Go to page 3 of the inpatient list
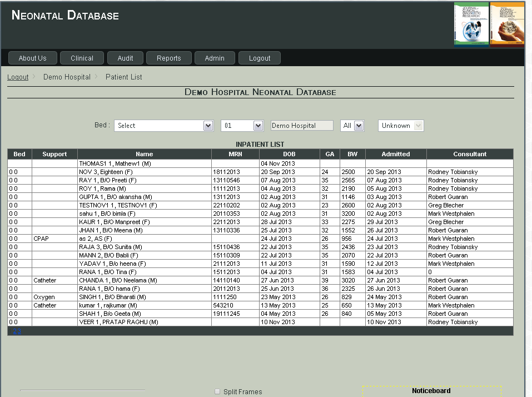 19,331
